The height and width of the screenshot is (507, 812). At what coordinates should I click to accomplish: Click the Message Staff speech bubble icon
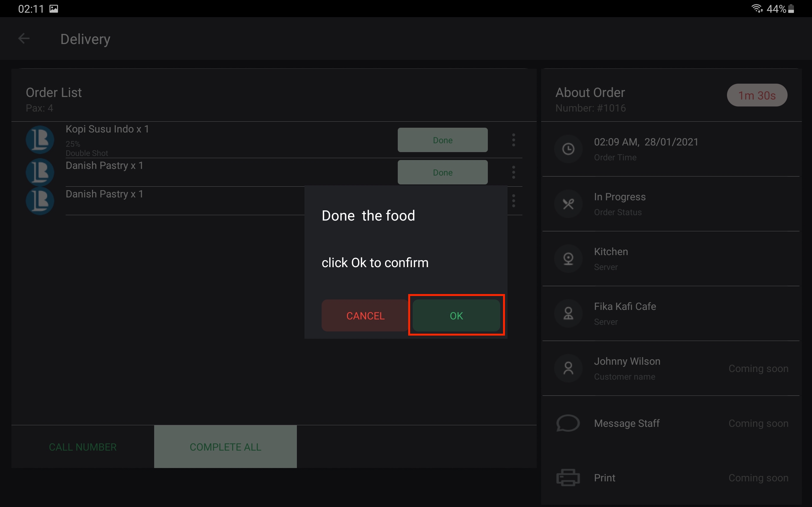(x=568, y=423)
